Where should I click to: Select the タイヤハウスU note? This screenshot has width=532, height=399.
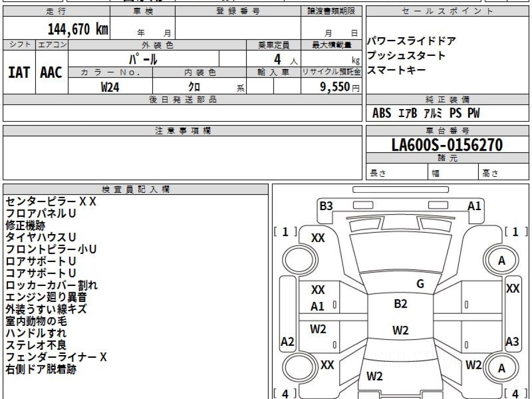tap(41, 238)
